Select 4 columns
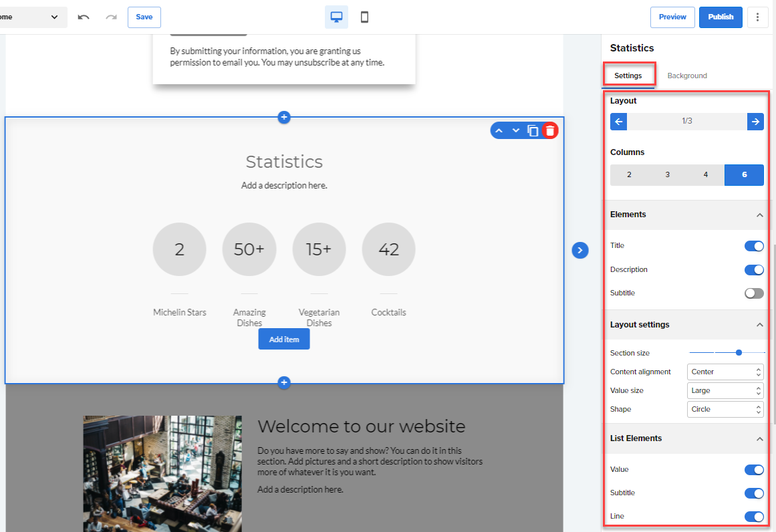The height and width of the screenshot is (532, 776). pos(706,174)
